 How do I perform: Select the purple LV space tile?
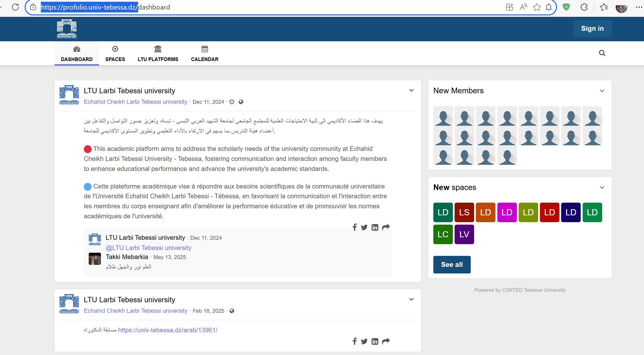[x=464, y=234]
